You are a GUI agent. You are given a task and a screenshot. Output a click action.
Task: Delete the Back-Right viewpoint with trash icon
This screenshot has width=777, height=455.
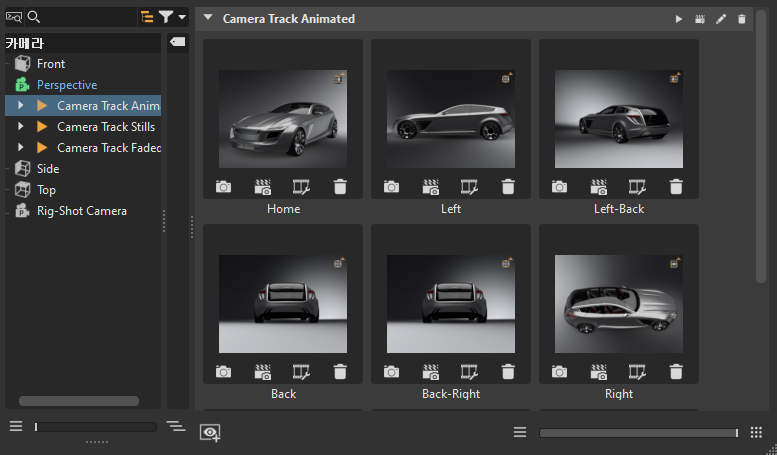pyautogui.click(x=508, y=372)
